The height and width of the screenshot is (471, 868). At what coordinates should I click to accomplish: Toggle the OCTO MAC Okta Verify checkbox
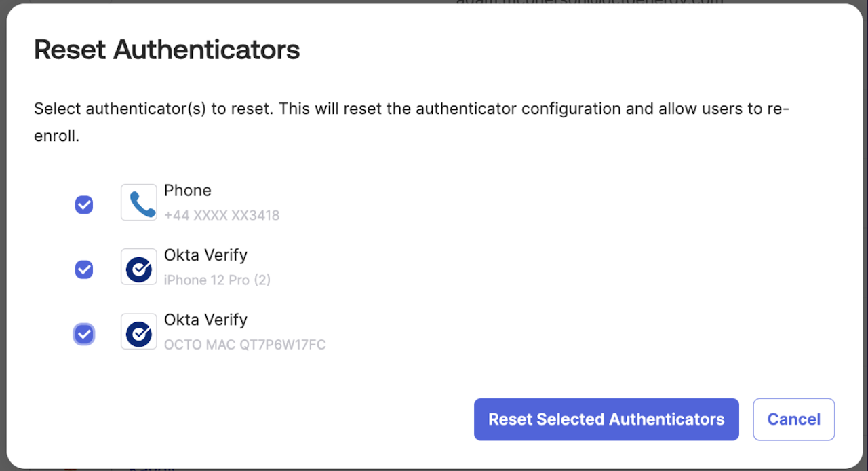tap(84, 334)
